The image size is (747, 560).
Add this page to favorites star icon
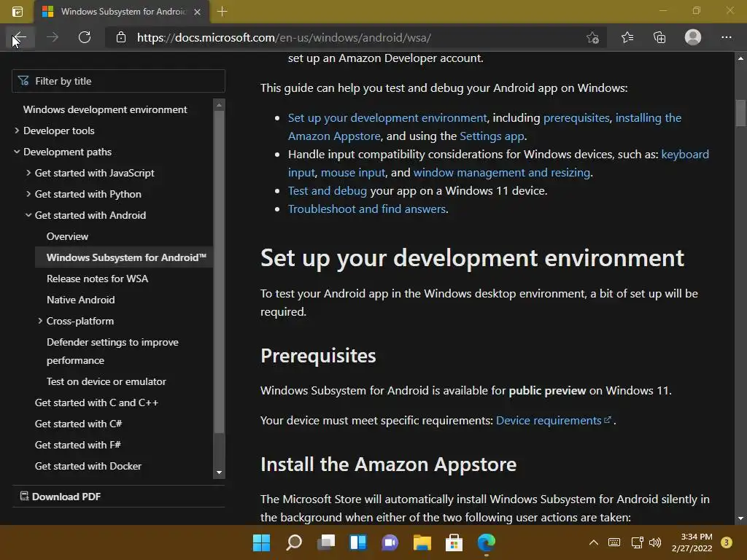(592, 37)
